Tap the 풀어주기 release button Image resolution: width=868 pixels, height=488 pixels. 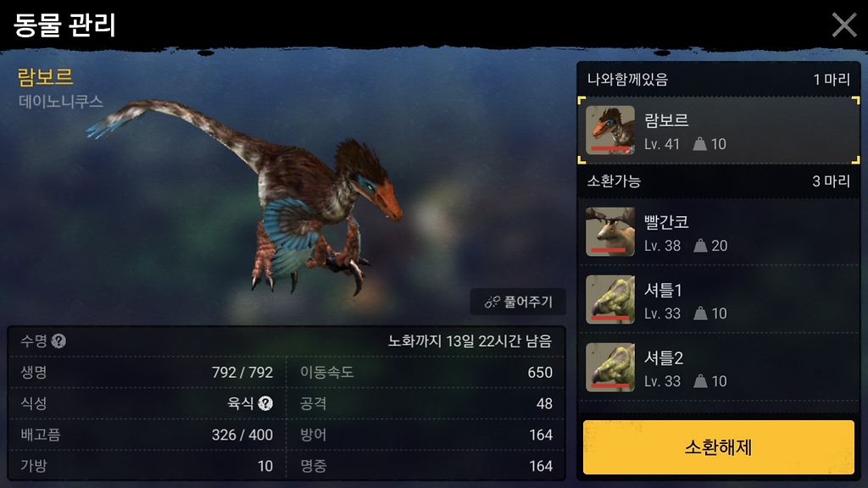pos(518,302)
